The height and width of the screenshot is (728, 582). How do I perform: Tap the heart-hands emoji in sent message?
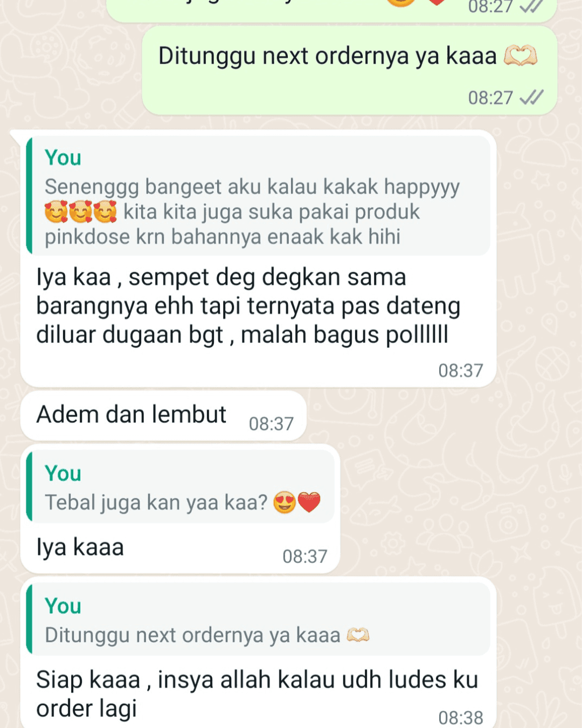tap(521, 56)
